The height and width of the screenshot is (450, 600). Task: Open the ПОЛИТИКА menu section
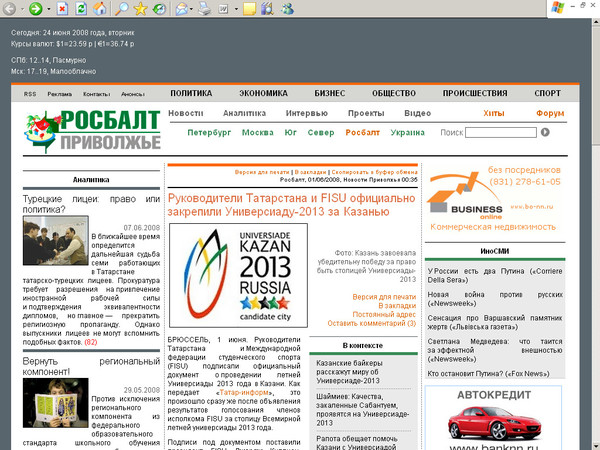tap(191, 93)
